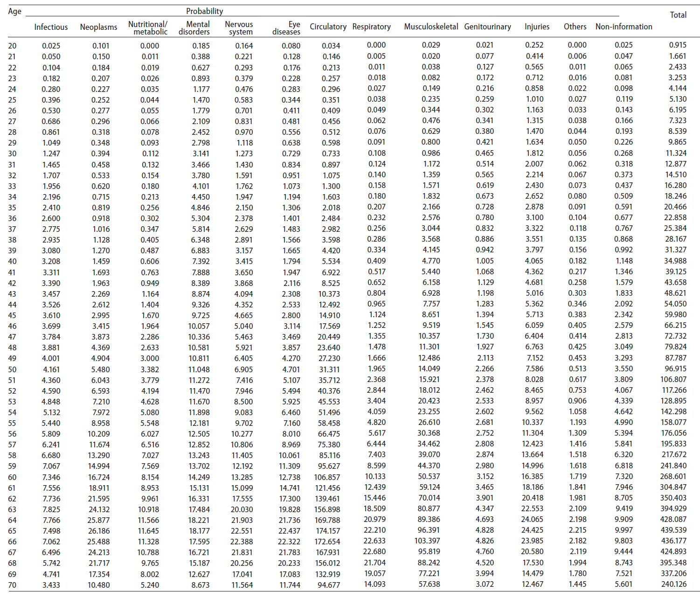This screenshot has width=700, height=598.
Task: Click the Respiratory column header
Action: click(x=371, y=27)
